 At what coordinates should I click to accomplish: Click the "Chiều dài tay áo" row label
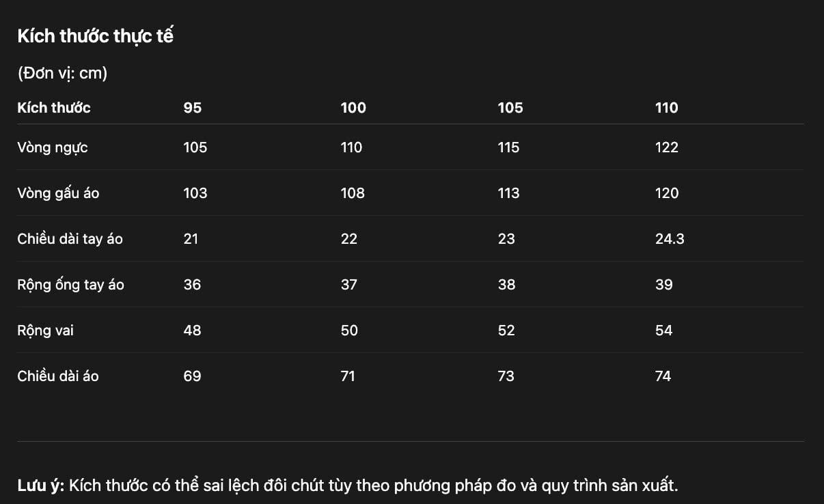coord(70,239)
